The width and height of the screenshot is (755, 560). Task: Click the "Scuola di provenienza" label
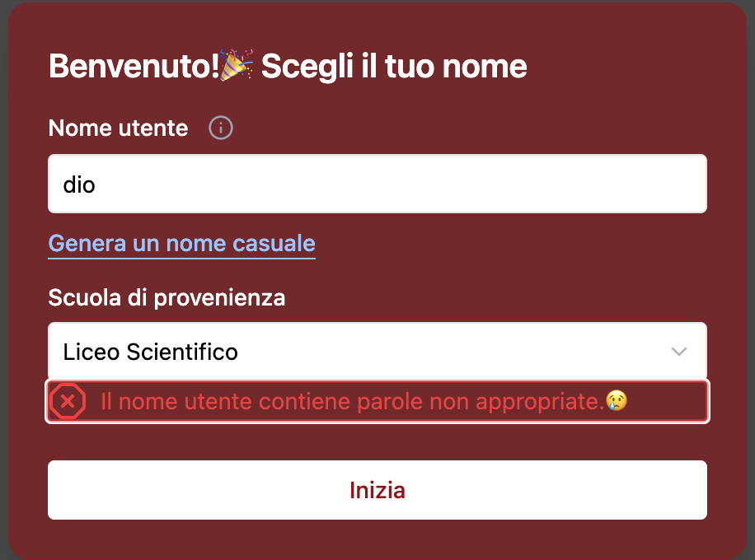pyautogui.click(x=166, y=297)
